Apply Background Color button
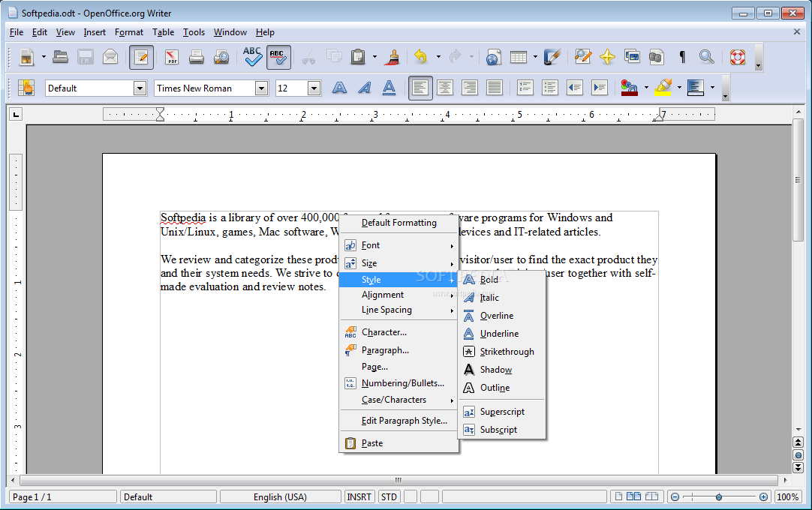This screenshot has width=812, height=510. (696, 88)
